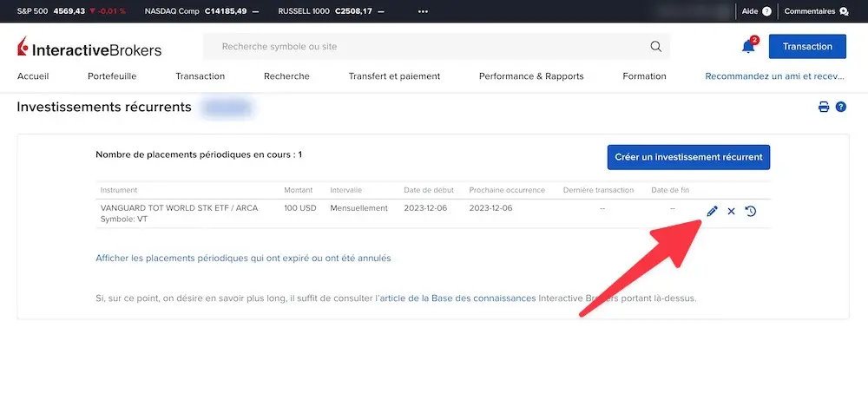Click the S&P 500 ticker
This screenshot has width=868, height=413.
tap(71, 11)
